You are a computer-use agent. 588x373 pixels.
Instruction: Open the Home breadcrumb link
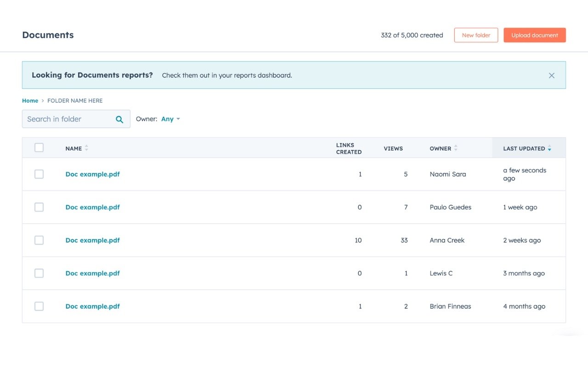(30, 100)
